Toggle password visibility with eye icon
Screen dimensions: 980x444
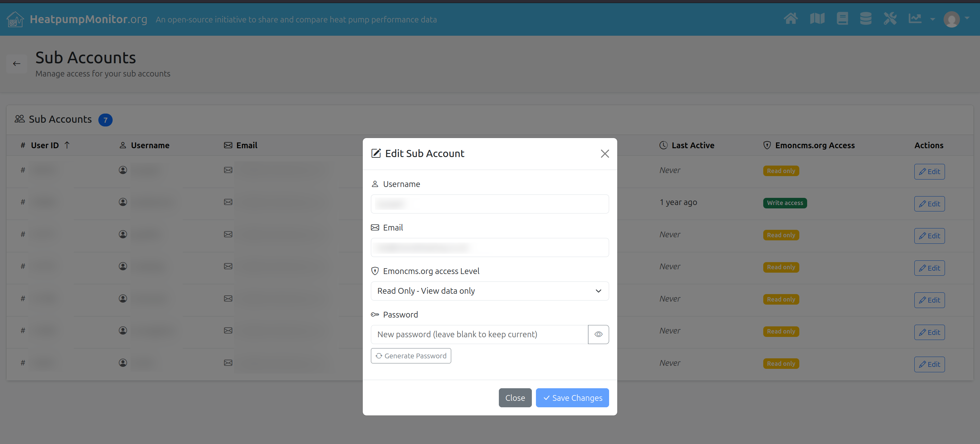(598, 334)
